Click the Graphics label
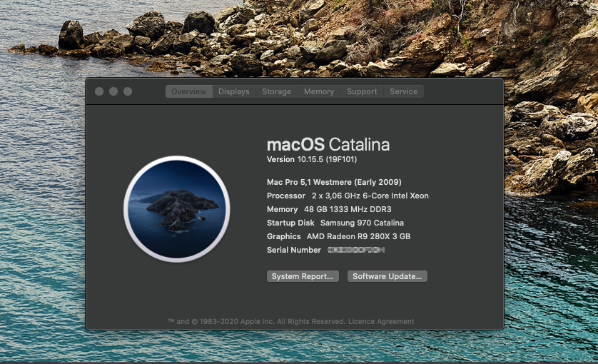Viewport: 598px width, 364px height. pyautogui.click(x=284, y=236)
